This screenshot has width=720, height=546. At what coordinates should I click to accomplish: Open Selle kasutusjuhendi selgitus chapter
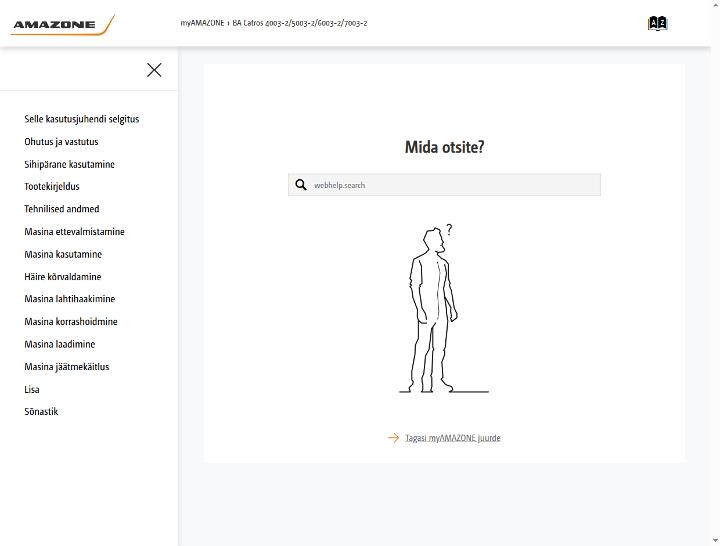(82, 119)
